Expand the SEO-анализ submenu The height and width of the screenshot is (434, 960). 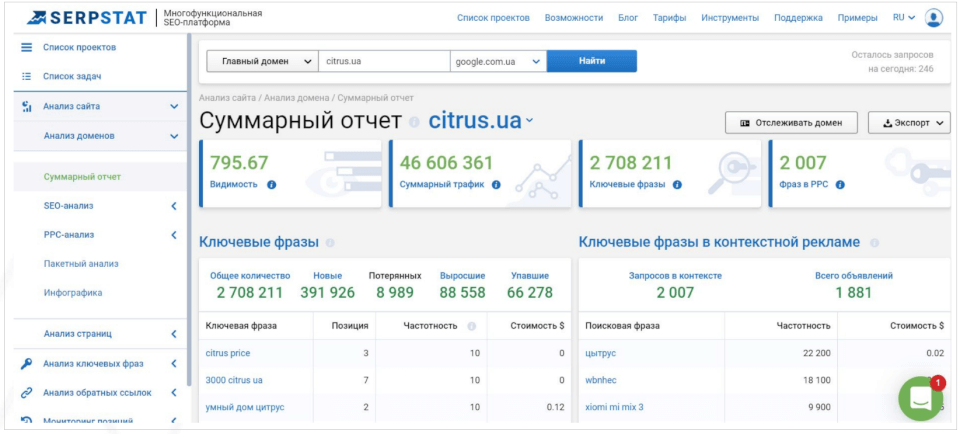pyautogui.click(x=174, y=206)
